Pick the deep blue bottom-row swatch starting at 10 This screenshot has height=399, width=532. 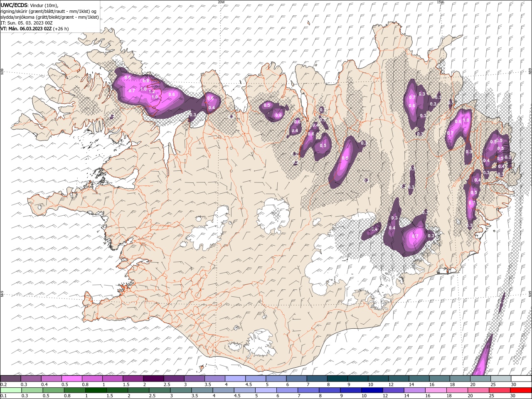click(372, 390)
